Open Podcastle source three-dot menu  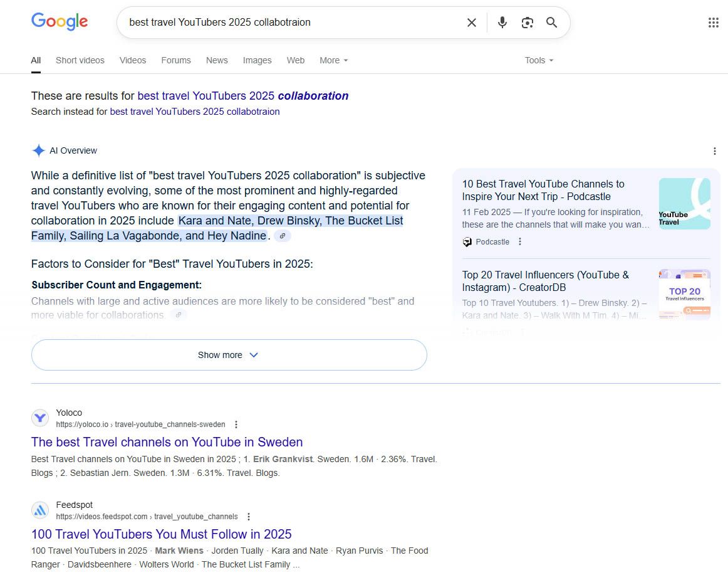tap(519, 241)
